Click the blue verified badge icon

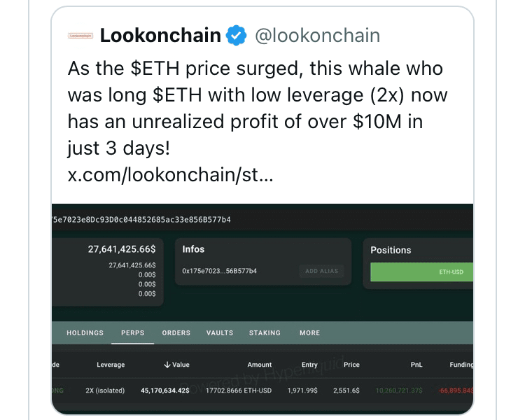[x=237, y=35]
